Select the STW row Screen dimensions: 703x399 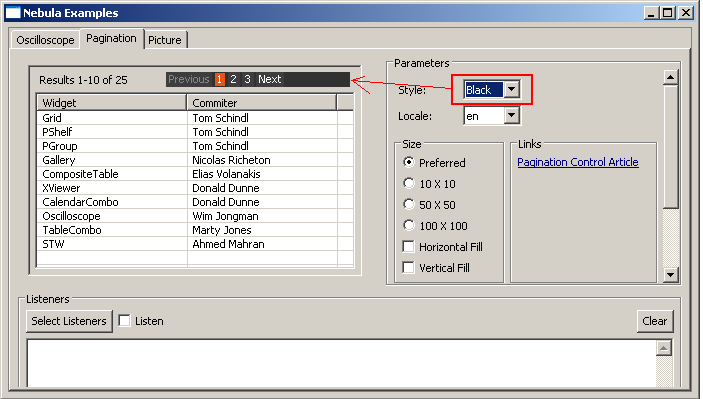[x=195, y=244]
